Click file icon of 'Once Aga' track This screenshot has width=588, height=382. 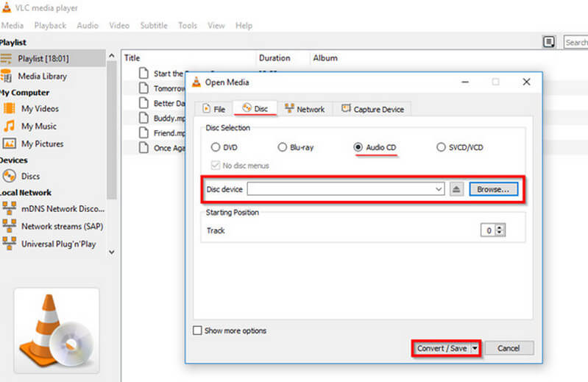click(x=144, y=148)
